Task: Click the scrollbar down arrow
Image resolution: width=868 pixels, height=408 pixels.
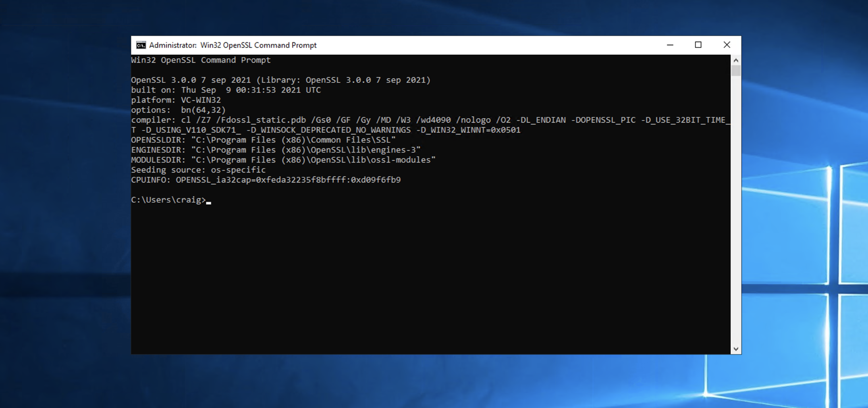Action: tap(736, 349)
